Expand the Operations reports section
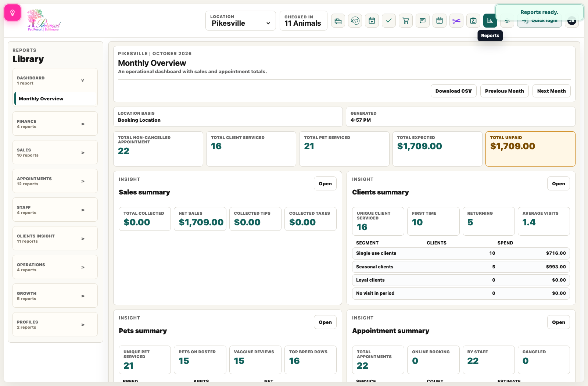588x386 pixels. 55,267
